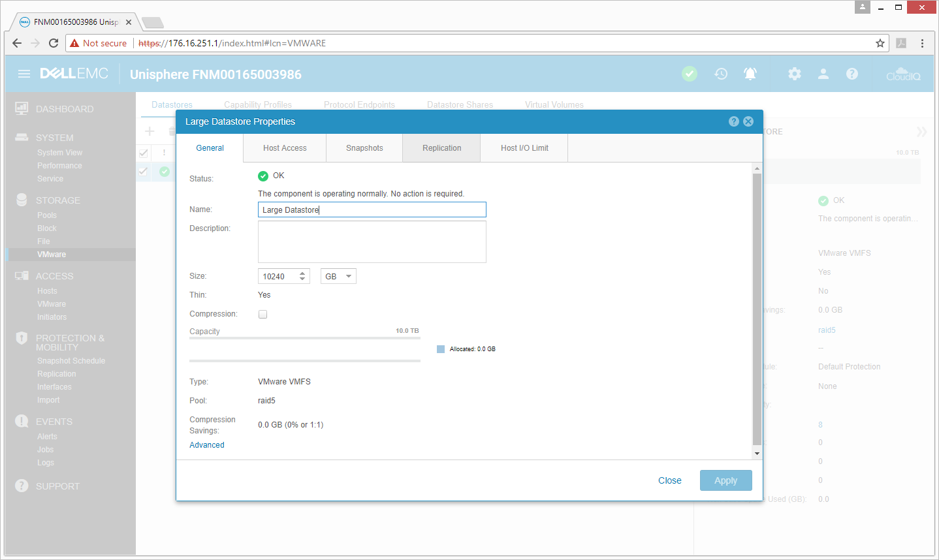The image size is (939, 560).
Task: Close the Large Datastore Properties dialog
Action: [748, 121]
